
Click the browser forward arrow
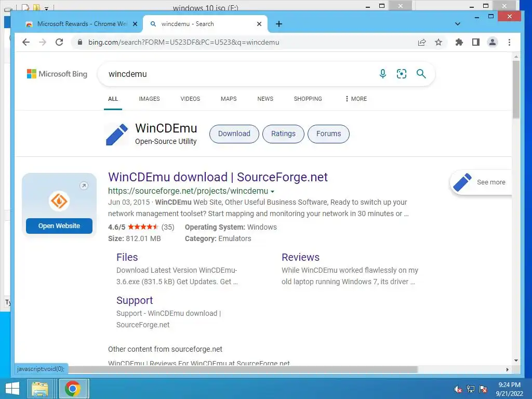[x=43, y=42]
